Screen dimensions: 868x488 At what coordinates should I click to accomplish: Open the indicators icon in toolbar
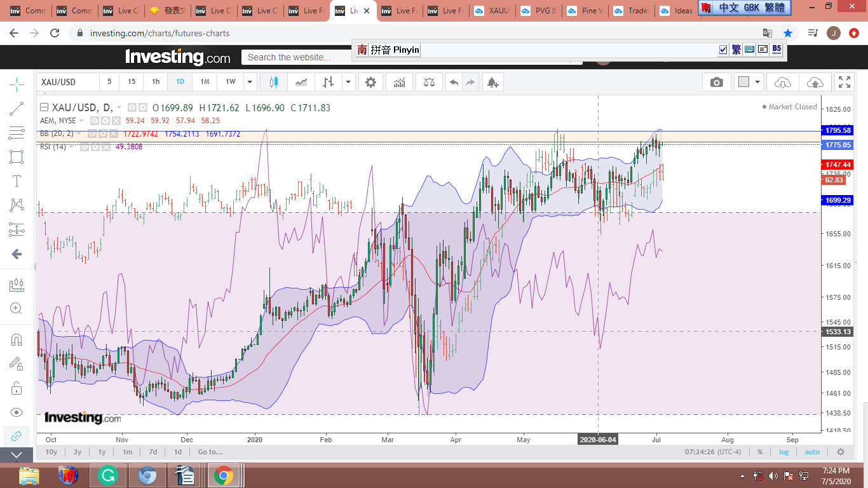(x=400, y=82)
